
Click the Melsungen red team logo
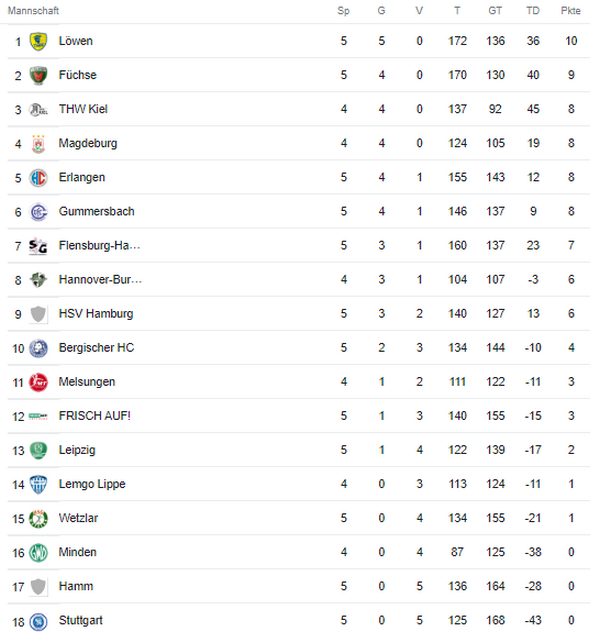point(38,382)
